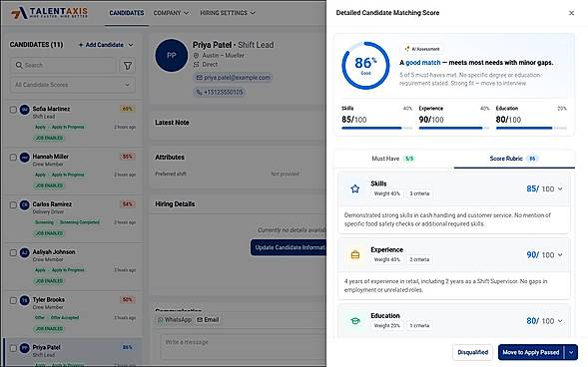588x367 pixels.
Task: Click the Disqualified button
Action: point(473,352)
